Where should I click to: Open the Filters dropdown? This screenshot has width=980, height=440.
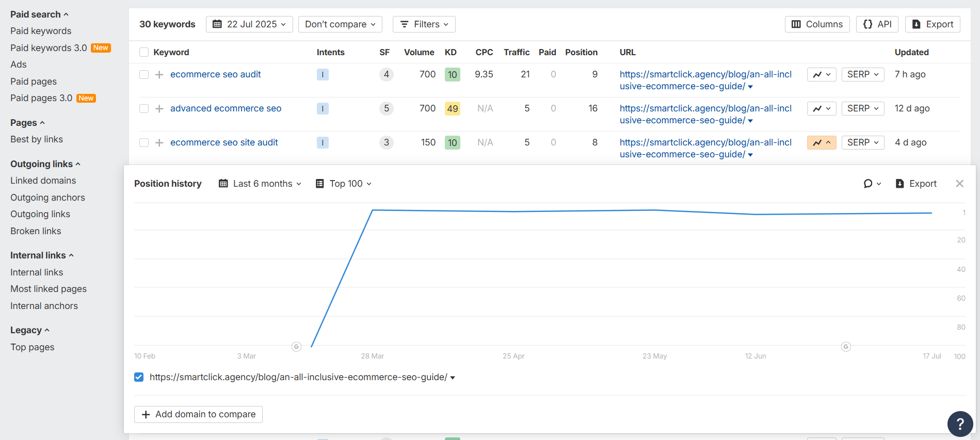click(424, 24)
